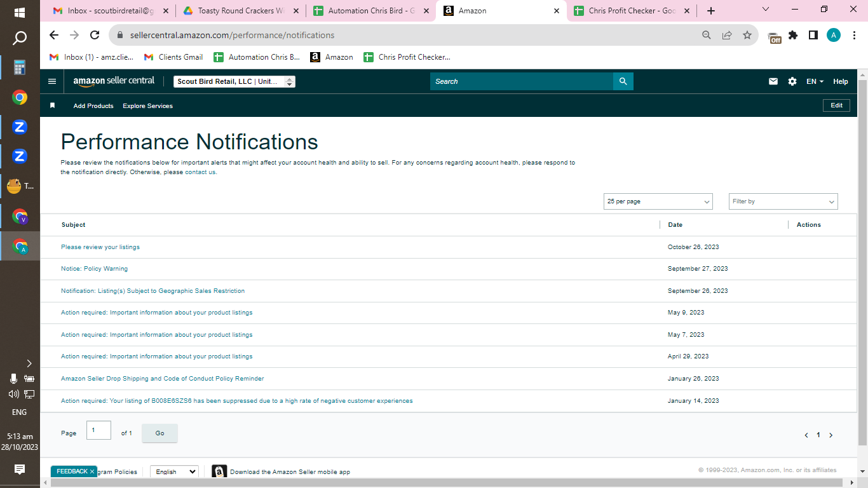Click the contact us link

coord(200,172)
